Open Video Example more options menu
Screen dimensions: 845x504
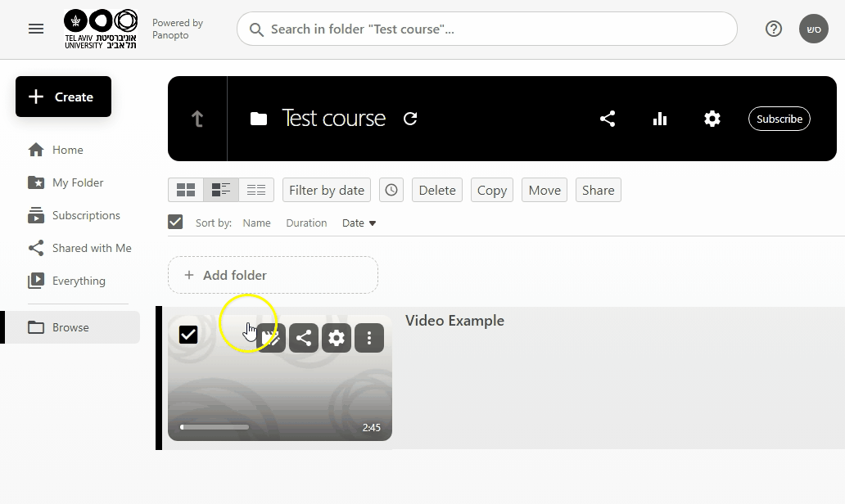coord(369,338)
